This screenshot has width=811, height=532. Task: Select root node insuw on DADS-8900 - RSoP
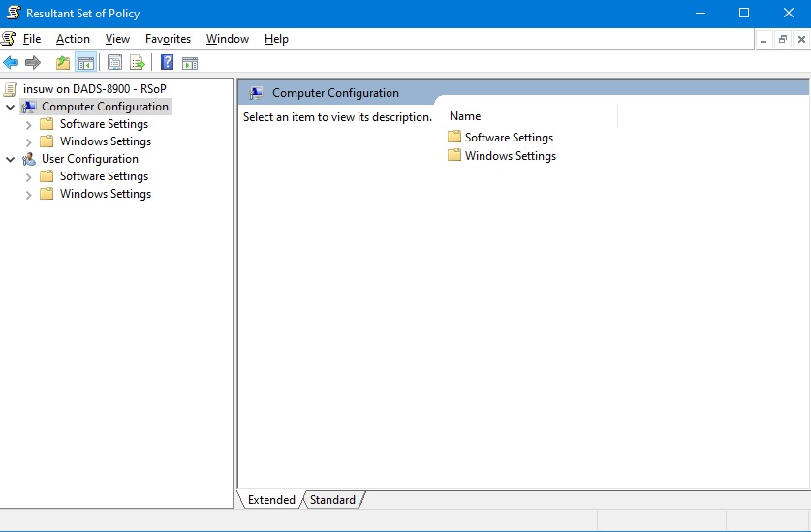(x=95, y=89)
